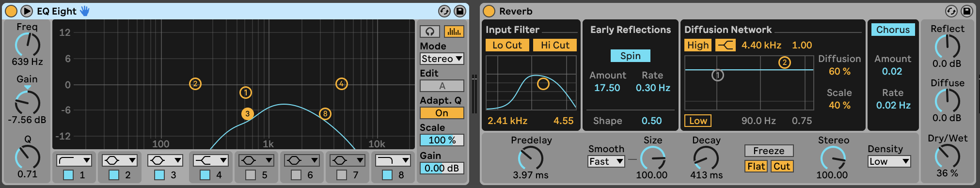Enable EQ band 5 activator
Image resolution: width=980 pixels, height=188 pixels.
point(251,175)
